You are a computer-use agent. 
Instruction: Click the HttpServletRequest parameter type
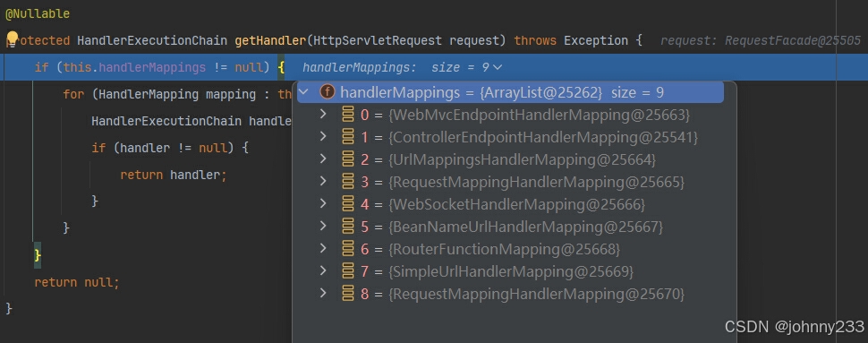[377, 40]
